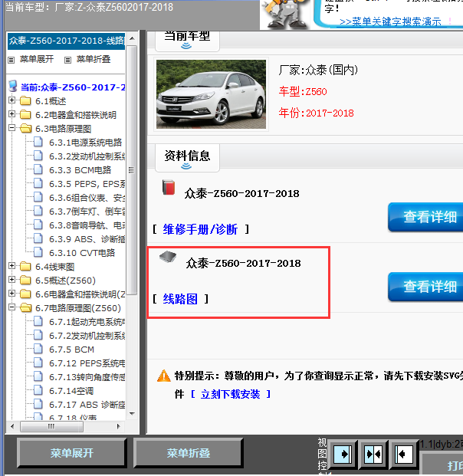
Task: Collapse the 6.7电路原理图(Z560) folder
Action: click(x=11, y=307)
